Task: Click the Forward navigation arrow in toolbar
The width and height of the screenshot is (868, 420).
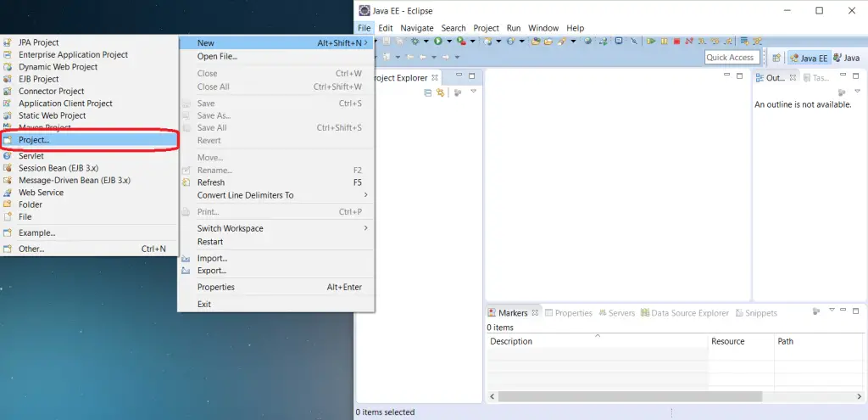Action: pos(446,57)
